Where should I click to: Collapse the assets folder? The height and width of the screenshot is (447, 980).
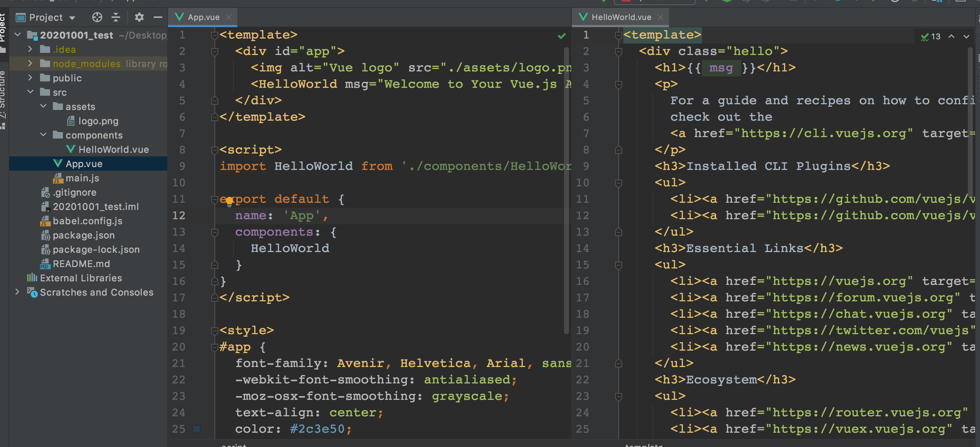click(43, 106)
